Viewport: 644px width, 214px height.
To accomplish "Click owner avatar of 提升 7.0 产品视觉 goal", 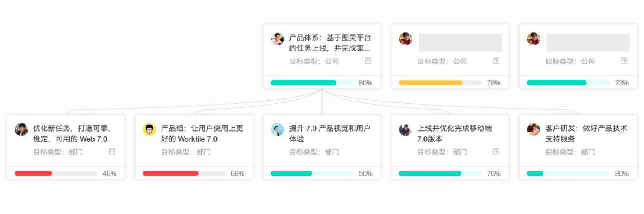I will pyautogui.click(x=277, y=129).
